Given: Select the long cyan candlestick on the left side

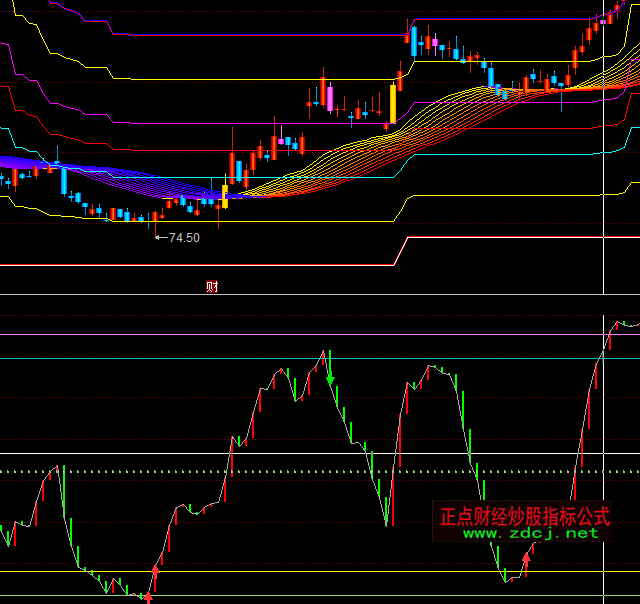Looking at the screenshot, I should point(65,181).
